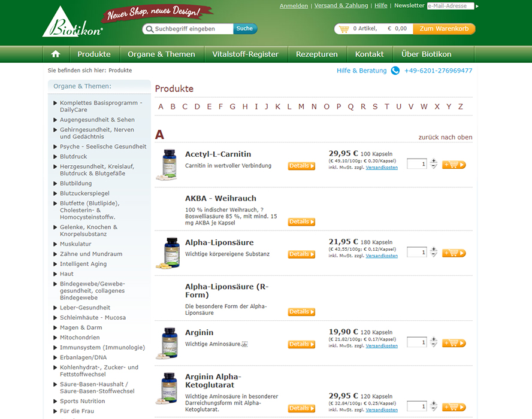This screenshot has height=419, width=532.
Task: Open the Kontakt menu item
Action: click(x=370, y=54)
